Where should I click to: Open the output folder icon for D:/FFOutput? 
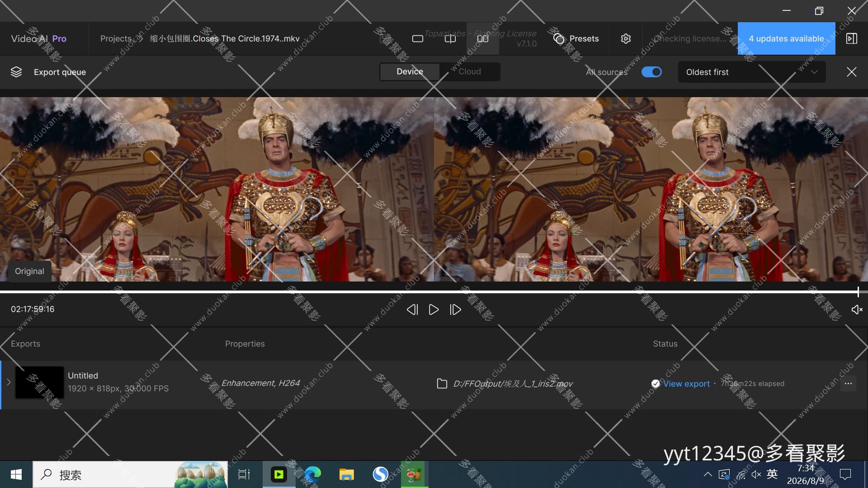point(442,384)
